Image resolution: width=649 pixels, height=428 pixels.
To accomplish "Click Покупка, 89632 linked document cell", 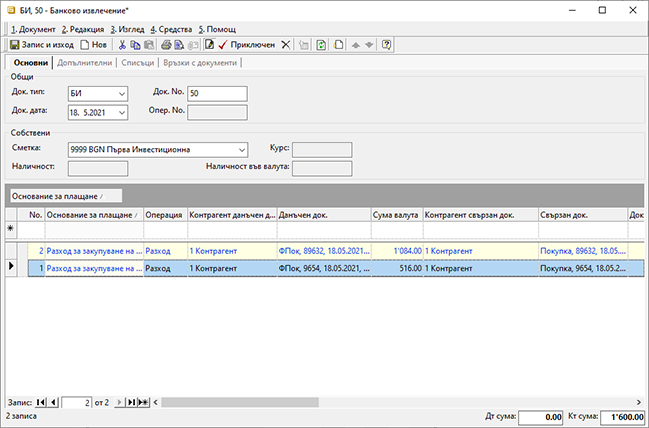I will [x=583, y=251].
